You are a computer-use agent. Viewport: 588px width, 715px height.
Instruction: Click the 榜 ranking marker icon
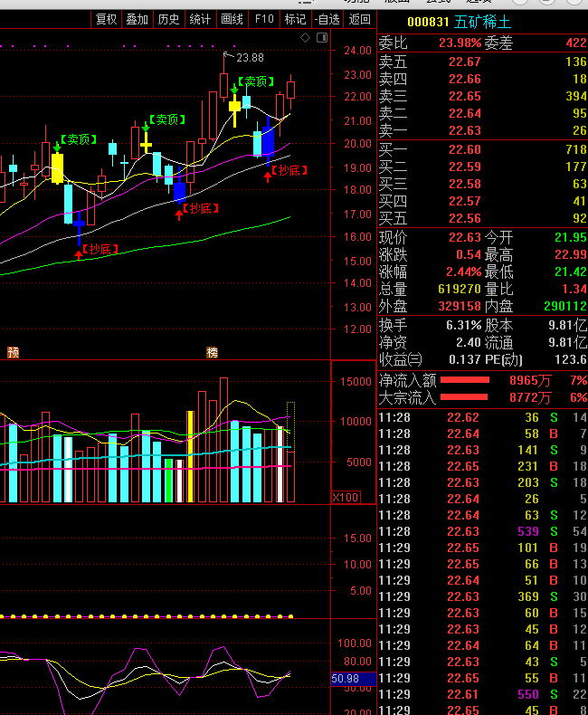(x=212, y=352)
